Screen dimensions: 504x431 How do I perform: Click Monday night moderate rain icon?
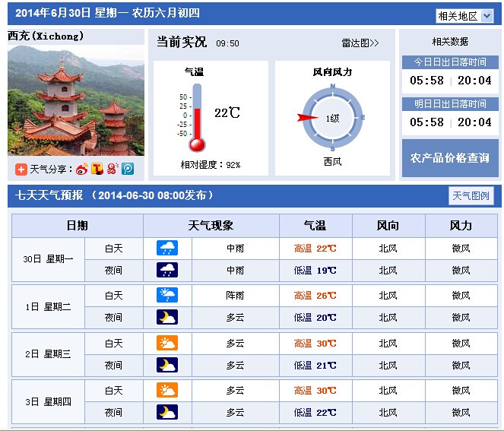click(x=167, y=270)
